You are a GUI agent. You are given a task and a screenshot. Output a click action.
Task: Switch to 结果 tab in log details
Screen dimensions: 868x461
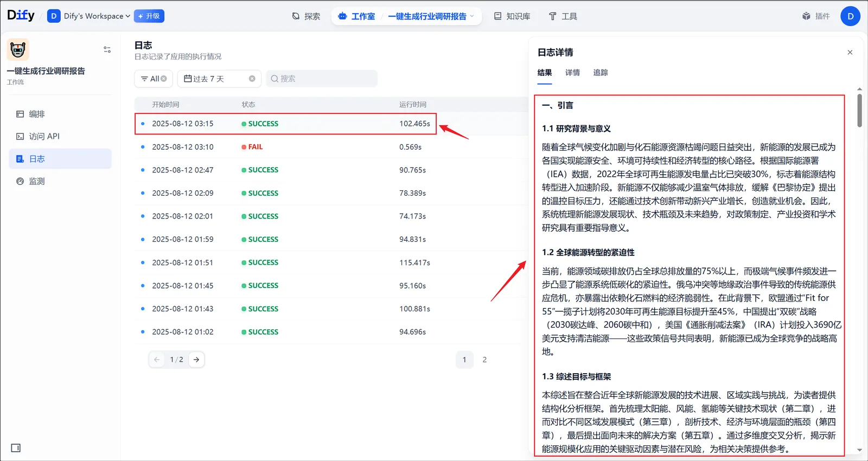pyautogui.click(x=545, y=73)
